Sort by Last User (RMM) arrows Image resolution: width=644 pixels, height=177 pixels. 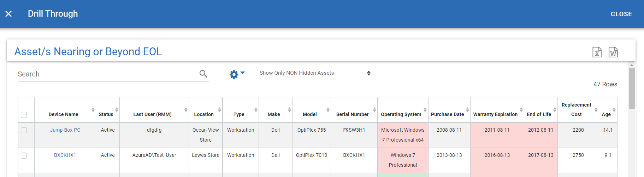pyautogui.click(x=186, y=110)
